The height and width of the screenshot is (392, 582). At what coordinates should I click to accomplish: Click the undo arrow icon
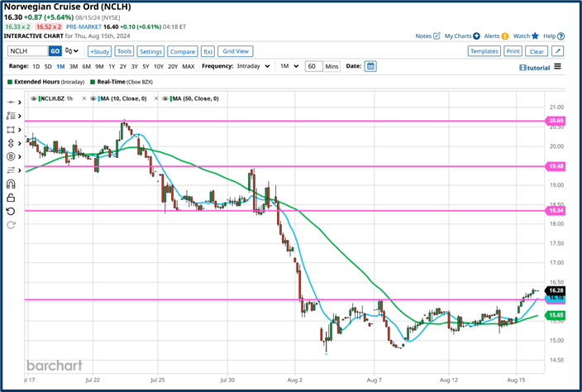click(11, 211)
